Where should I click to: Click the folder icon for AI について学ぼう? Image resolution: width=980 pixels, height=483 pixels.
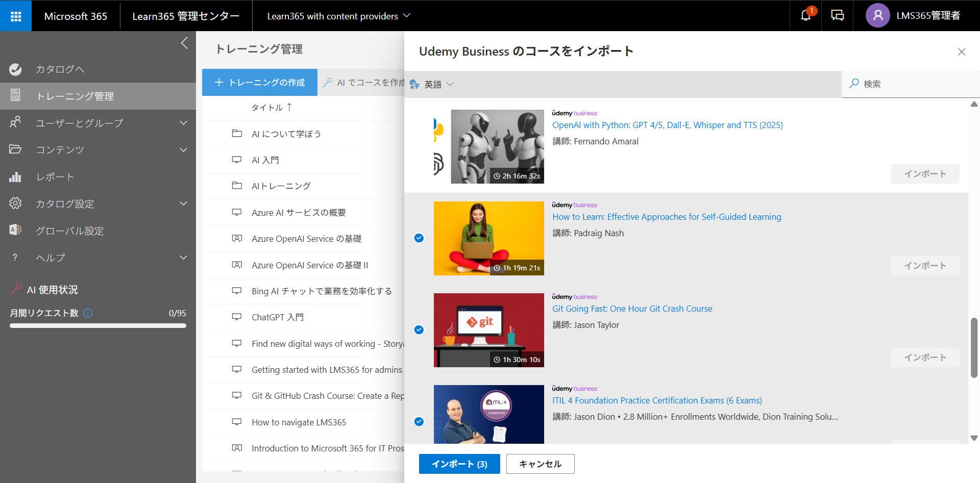click(237, 134)
